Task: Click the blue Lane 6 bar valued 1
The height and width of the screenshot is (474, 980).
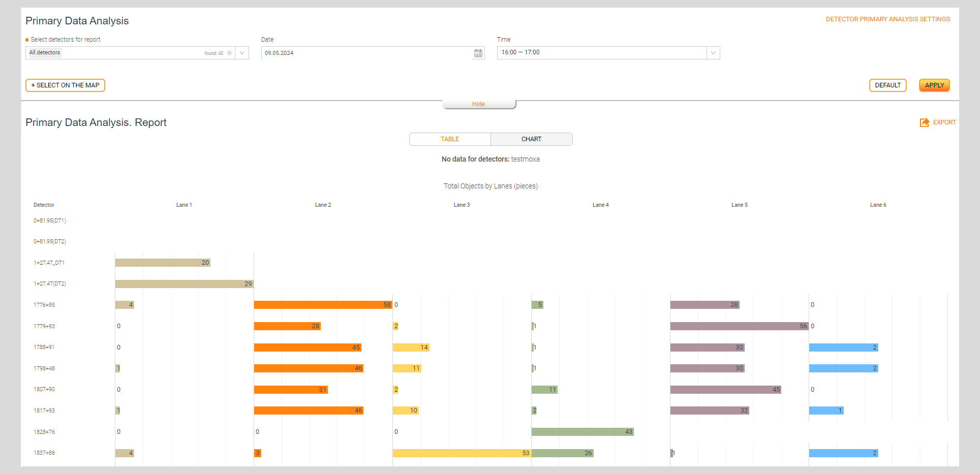Action: pyautogui.click(x=826, y=410)
